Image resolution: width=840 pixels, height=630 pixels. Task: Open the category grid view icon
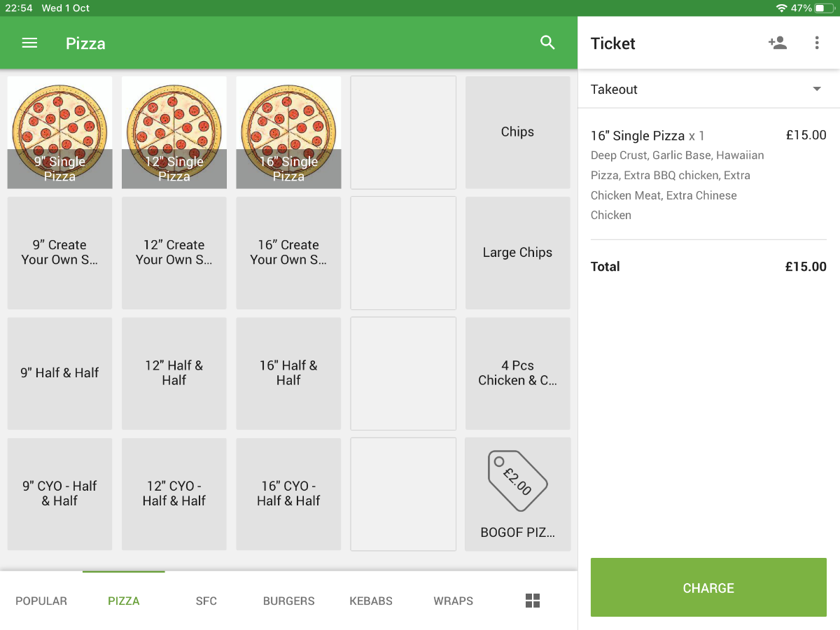click(x=533, y=601)
